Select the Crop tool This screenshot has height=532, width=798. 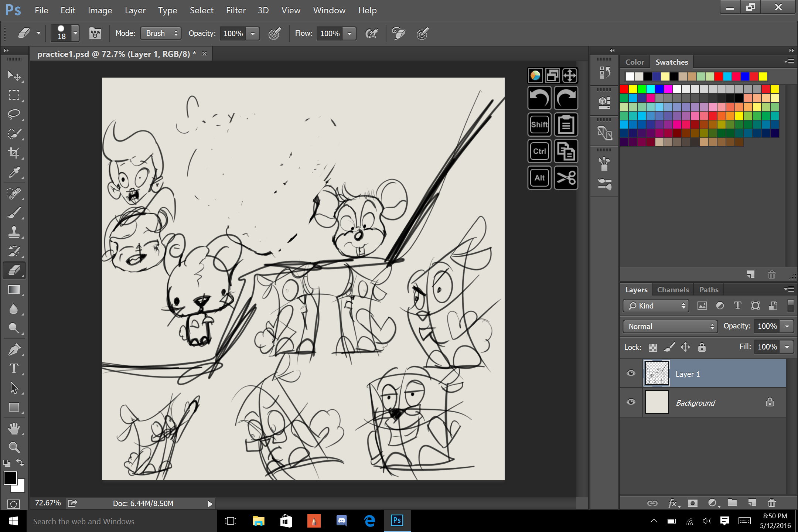(14, 153)
